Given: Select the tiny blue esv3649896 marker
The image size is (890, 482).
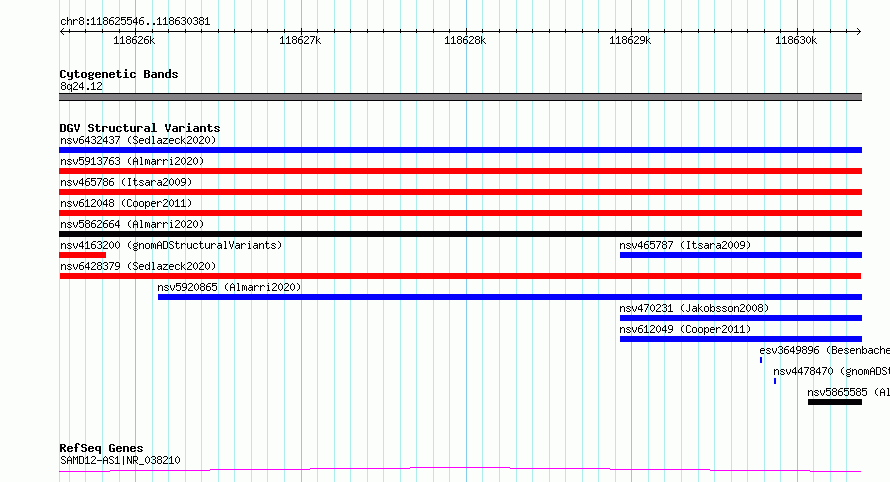Looking at the screenshot, I should click(x=761, y=360).
